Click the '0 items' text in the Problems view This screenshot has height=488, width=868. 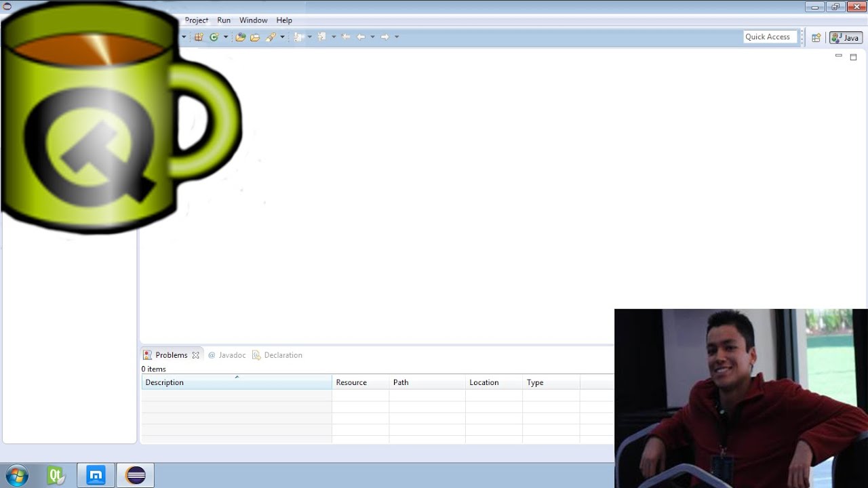(x=154, y=369)
